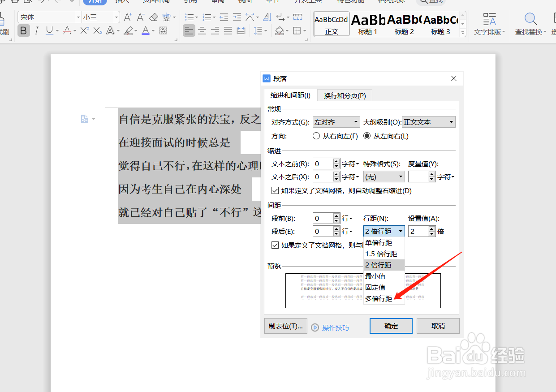This screenshot has height=392, width=556.
Task: Toggle bold formatting in the ribbon
Action: click(23, 30)
